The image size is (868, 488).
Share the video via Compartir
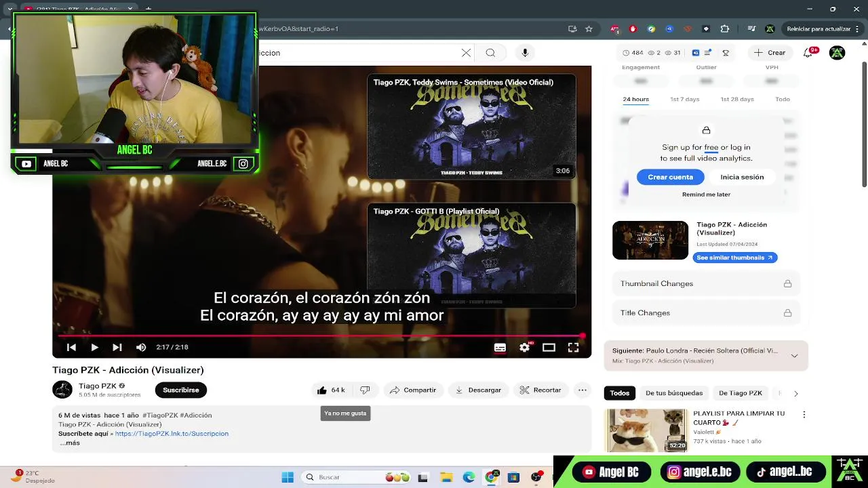click(413, 390)
